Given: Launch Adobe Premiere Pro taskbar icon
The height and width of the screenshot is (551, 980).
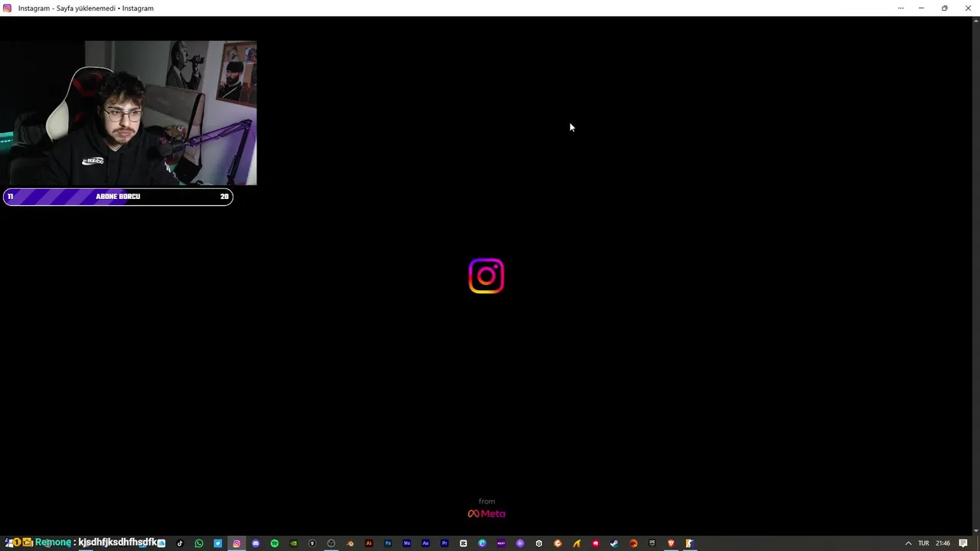Looking at the screenshot, I should [444, 543].
